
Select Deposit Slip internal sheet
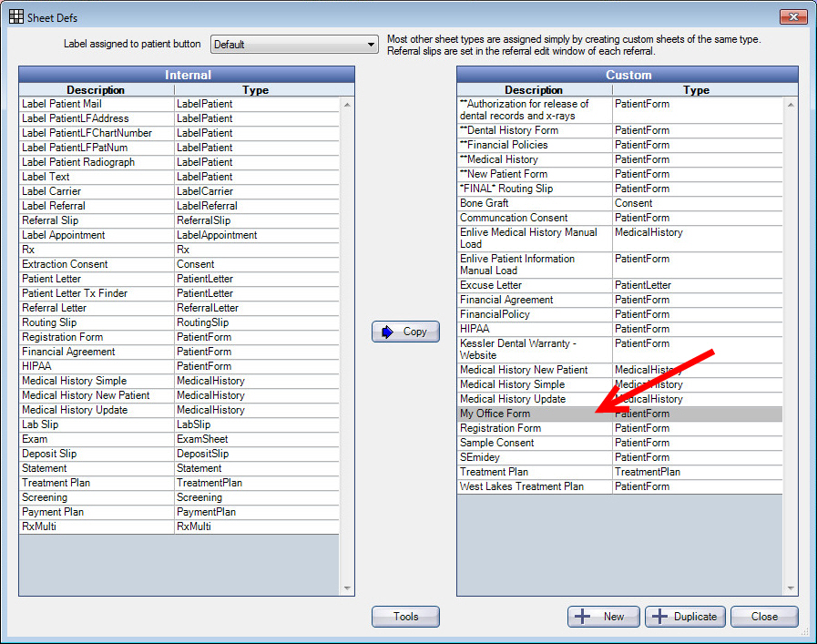pos(179,454)
